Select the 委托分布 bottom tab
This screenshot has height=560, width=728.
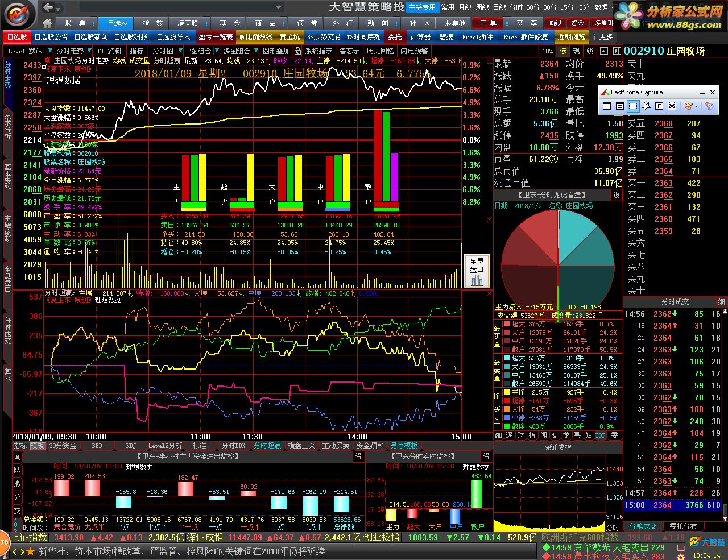pos(683,526)
